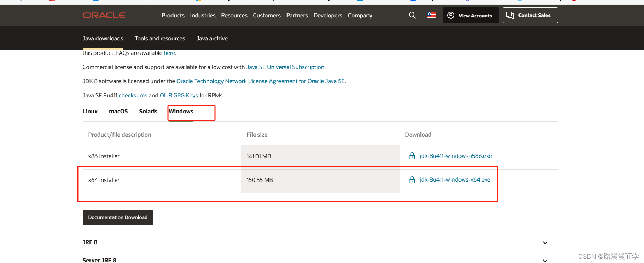Switch to the Windows tab
644x263 pixels.
click(x=181, y=111)
